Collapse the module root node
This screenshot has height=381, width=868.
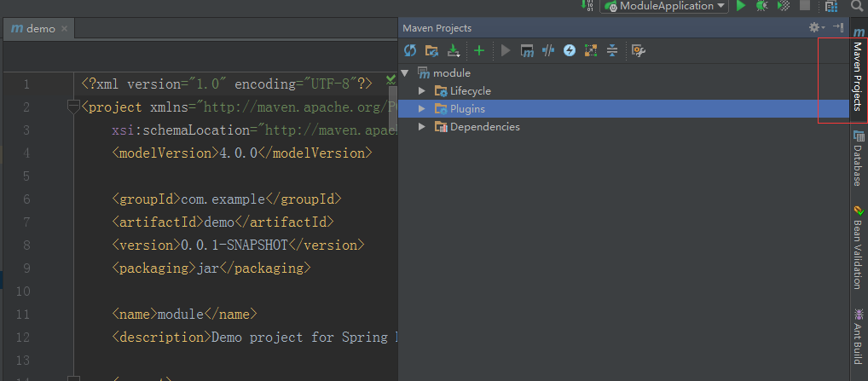coord(405,73)
